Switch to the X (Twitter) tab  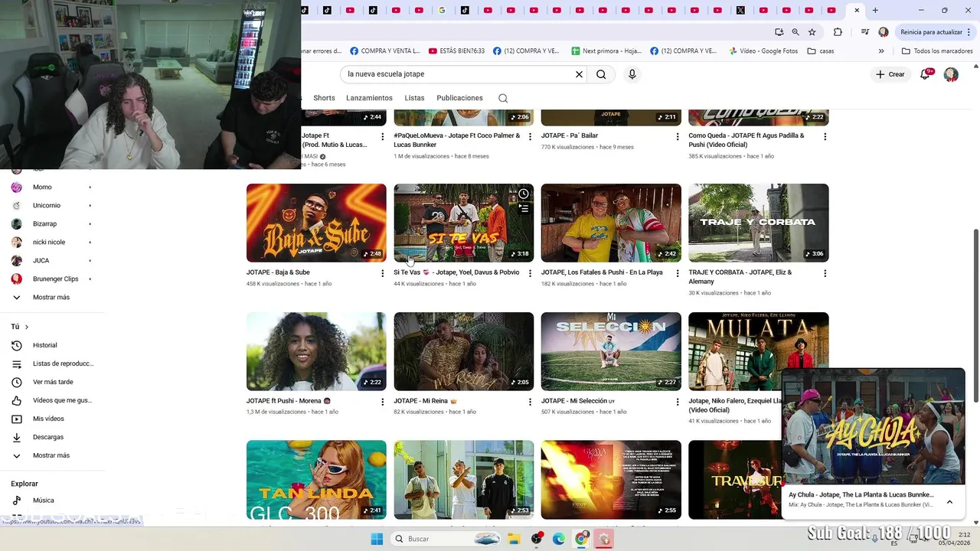click(740, 10)
